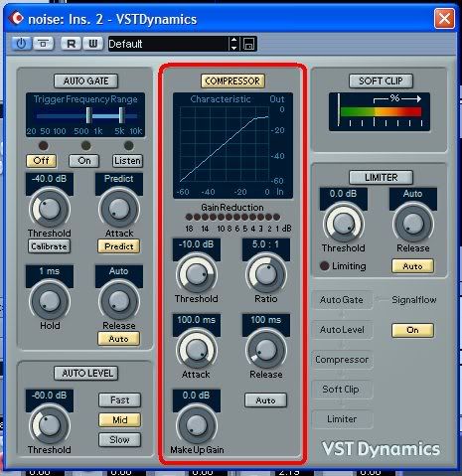Click the Write automation W button
The width and height of the screenshot is (462, 476).
point(92,44)
